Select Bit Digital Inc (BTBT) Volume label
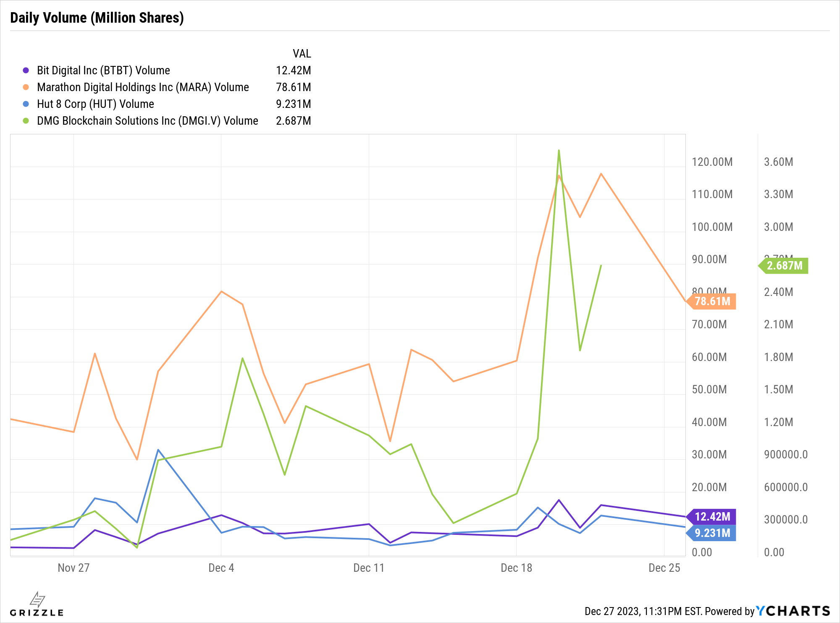The width and height of the screenshot is (840, 623). point(103,71)
